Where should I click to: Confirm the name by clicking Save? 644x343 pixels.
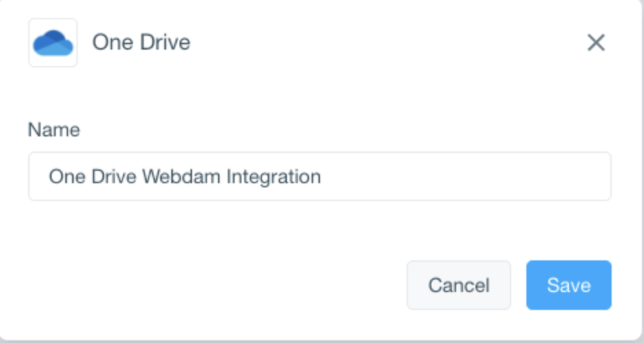[x=569, y=285]
